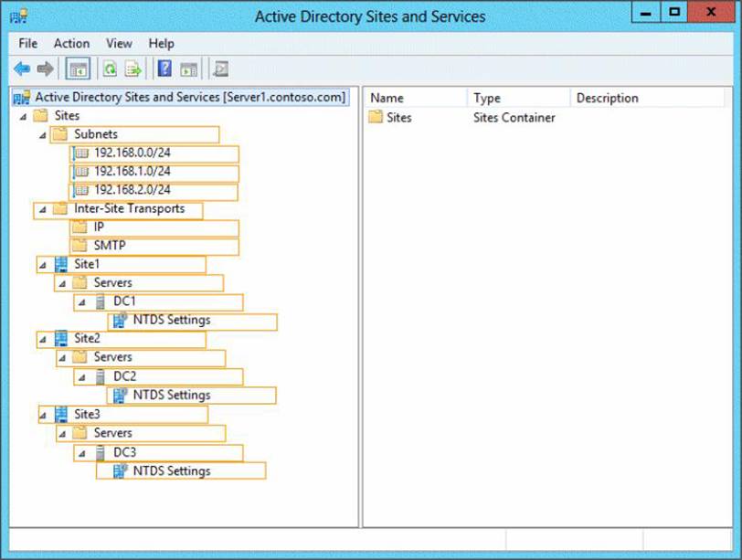This screenshot has height=560, width=742.
Task: Select the SMTP transport folder
Action: click(x=109, y=246)
